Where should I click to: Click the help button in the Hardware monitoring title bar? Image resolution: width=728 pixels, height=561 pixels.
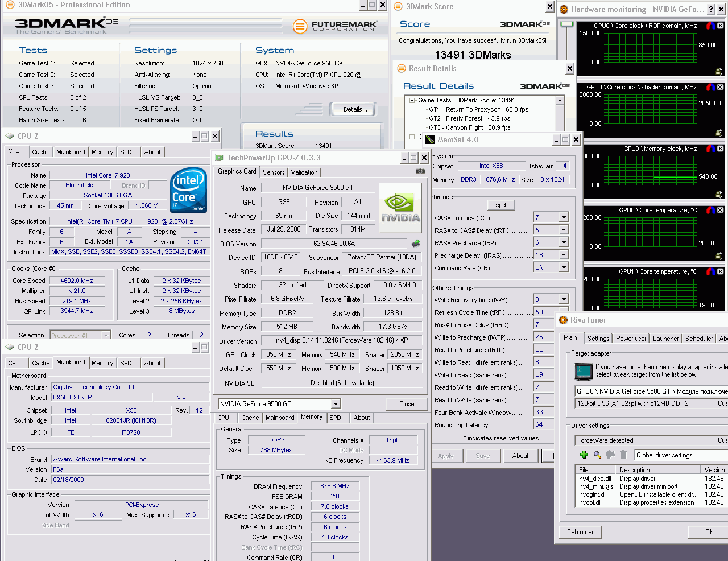point(711,9)
